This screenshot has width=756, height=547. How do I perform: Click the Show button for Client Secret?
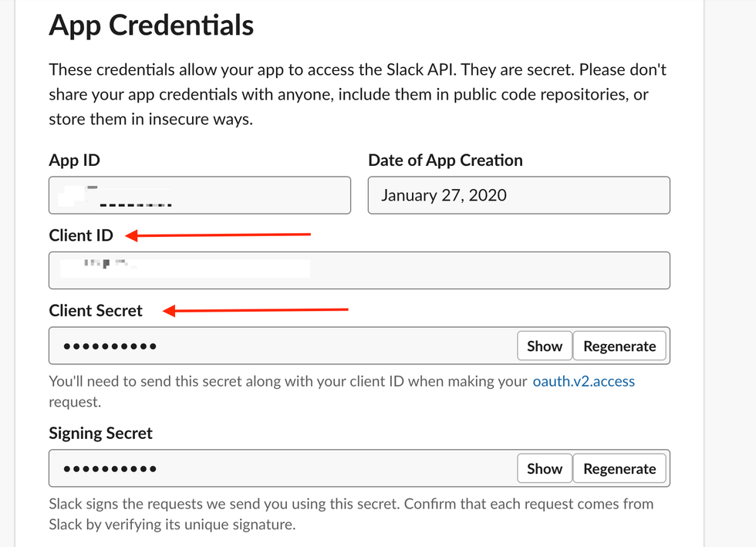click(x=544, y=346)
